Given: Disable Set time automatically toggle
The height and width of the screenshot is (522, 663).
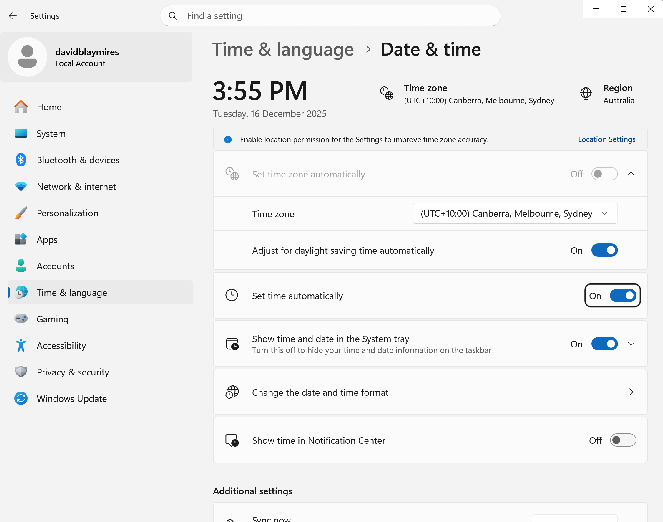Looking at the screenshot, I should [622, 295].
